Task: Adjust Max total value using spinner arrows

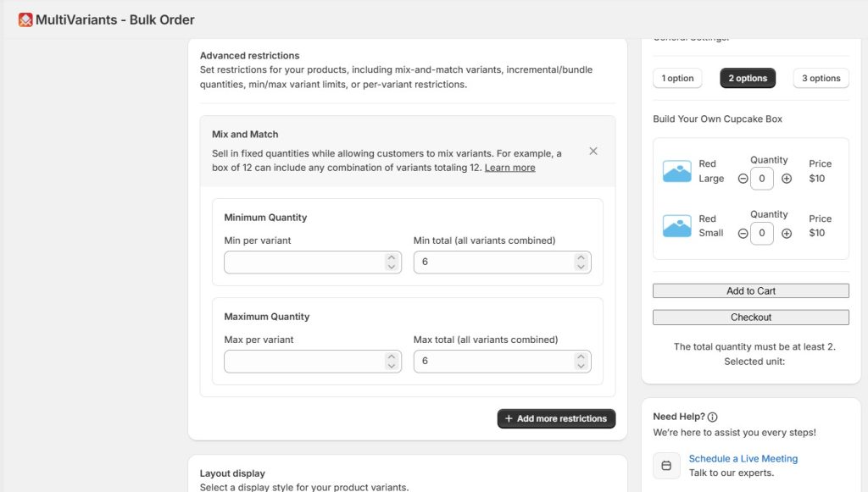Action: [x=581, y=362]
